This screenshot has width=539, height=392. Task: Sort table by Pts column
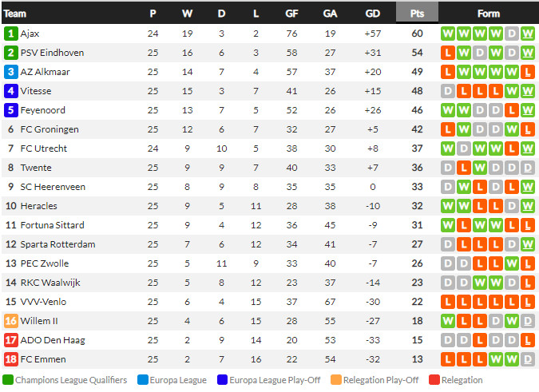click(417, 13)
